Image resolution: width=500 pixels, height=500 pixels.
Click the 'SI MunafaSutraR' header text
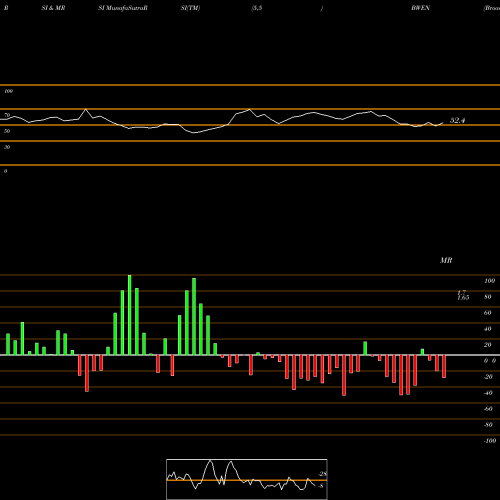pos(123,8)
